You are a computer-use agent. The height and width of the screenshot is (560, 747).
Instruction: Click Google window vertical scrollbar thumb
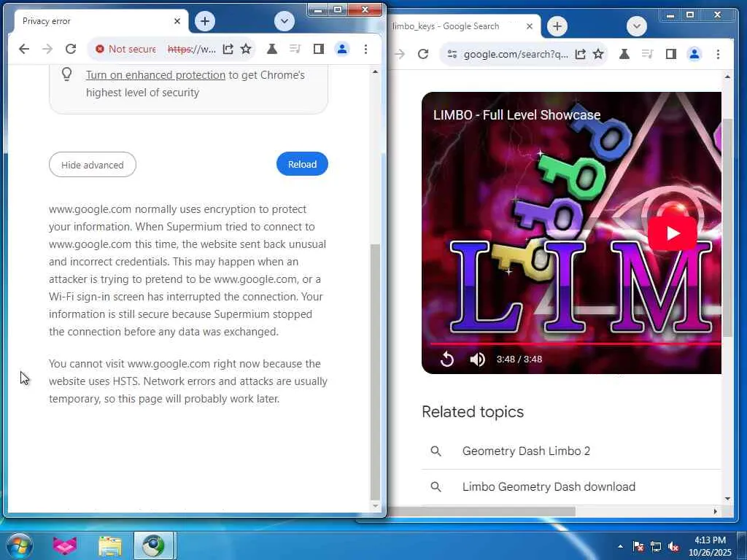pos(727,227)
